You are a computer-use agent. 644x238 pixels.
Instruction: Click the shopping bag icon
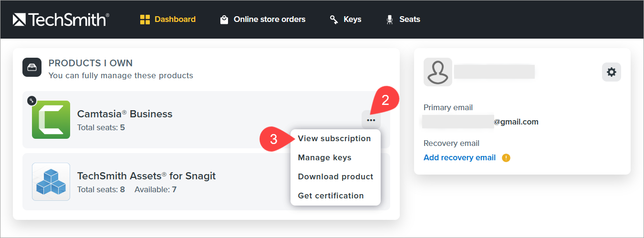(x=224, y=20)
